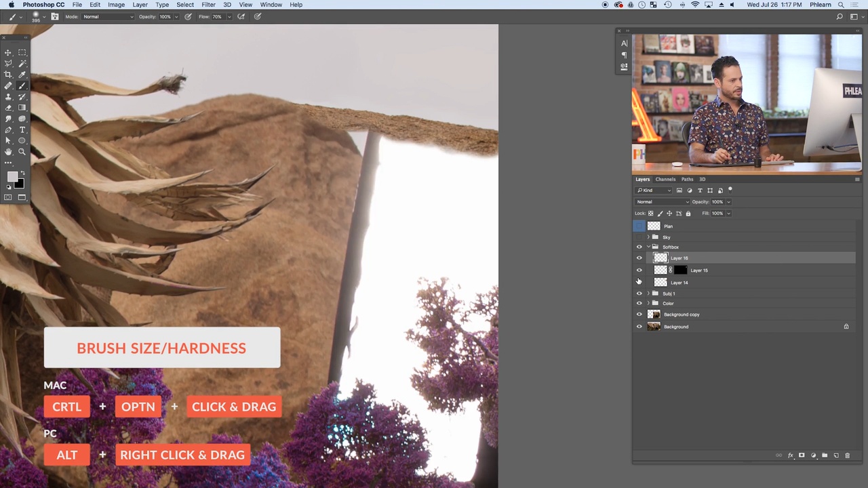Image resolution: width=868 pixels, height=488 pixels.
Task: Open the layer filter Kind dropdown
Action: 654,190
